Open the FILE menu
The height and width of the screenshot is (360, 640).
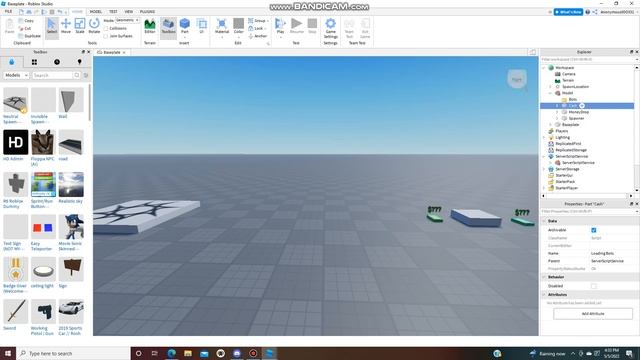point(8,12)
